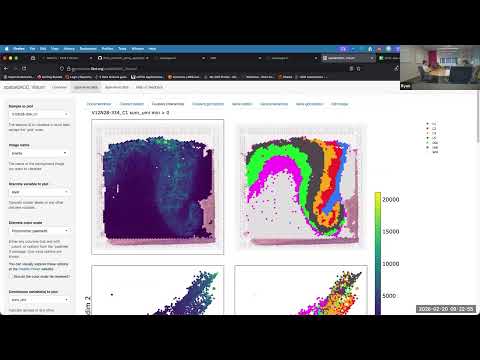Open the Apple menu

pos(6,49)
